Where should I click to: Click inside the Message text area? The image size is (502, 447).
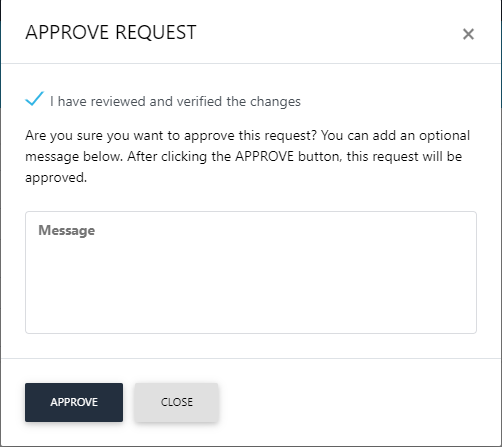pyautogui.click(x=251, y=272)
